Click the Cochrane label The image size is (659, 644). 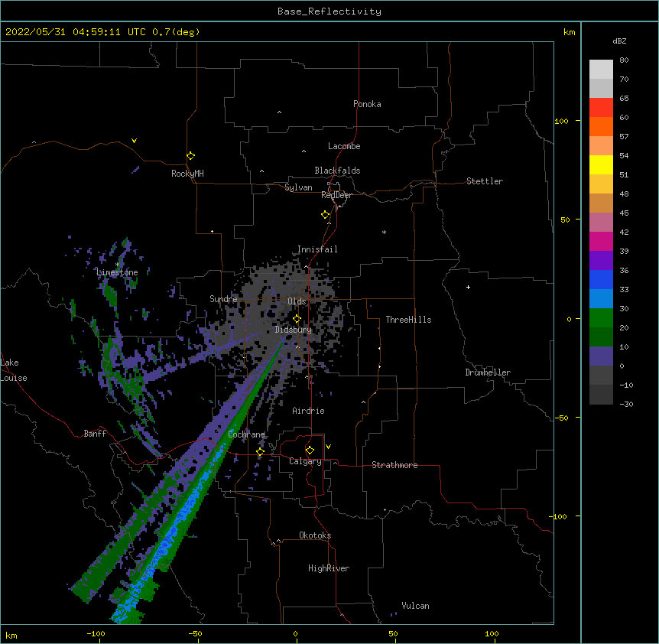246,434
